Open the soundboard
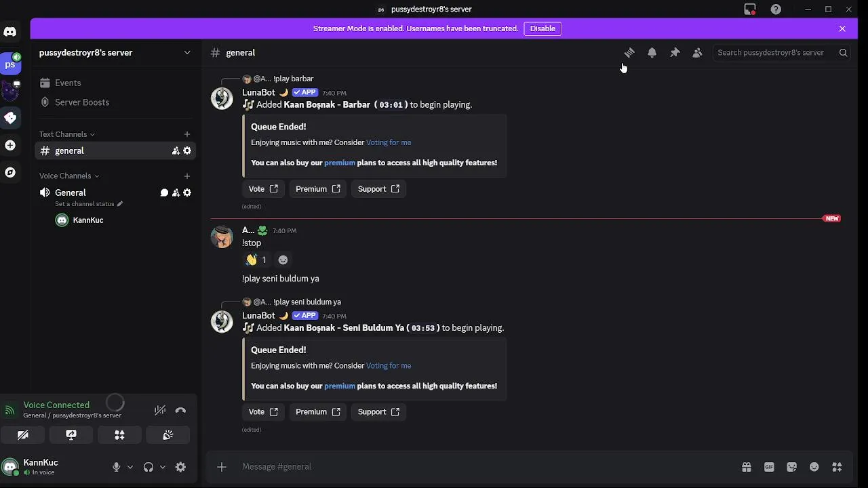This screenshot has height=488, width=868. click(x=168, y=435)
